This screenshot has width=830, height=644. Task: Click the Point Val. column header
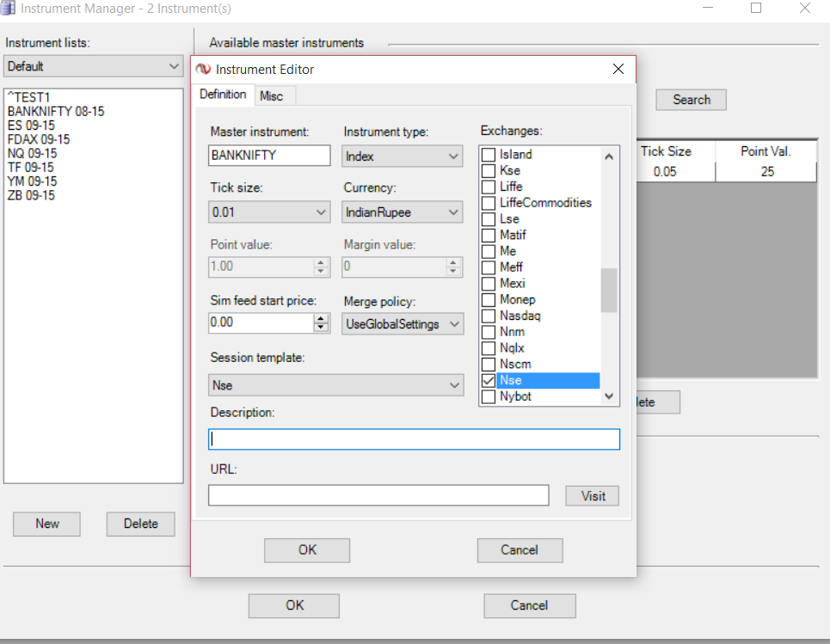point(766,151)
